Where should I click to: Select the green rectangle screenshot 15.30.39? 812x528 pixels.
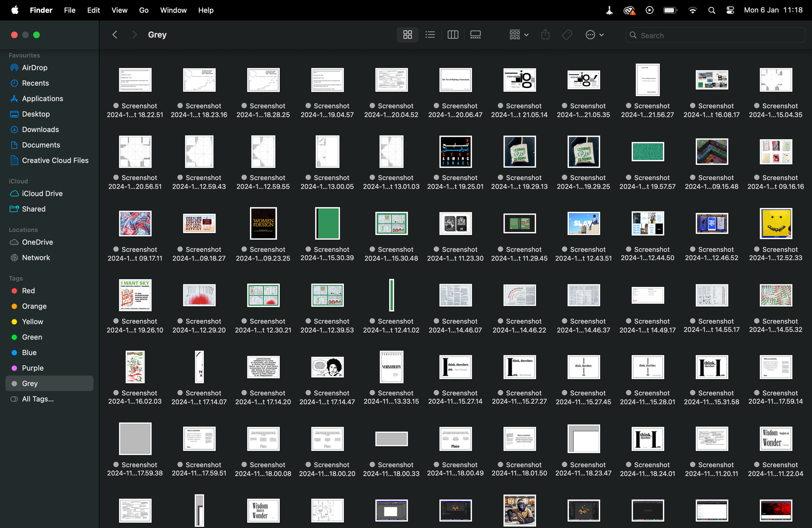(327, 223)
